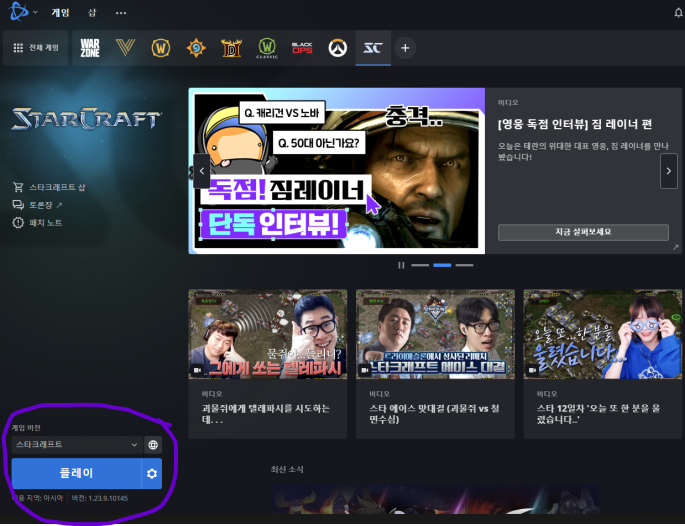
Task: Click title 스타 에이스 맞대결
Action: [434, 414]
